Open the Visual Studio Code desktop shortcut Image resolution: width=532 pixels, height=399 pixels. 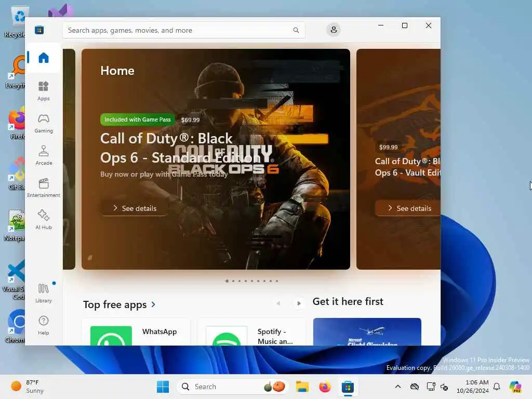(14, 280)
